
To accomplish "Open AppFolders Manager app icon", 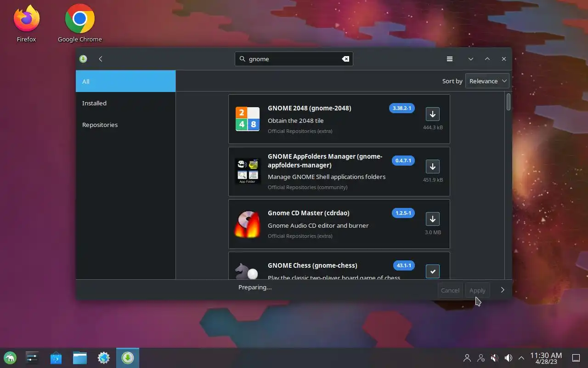I will coord(248,171).
